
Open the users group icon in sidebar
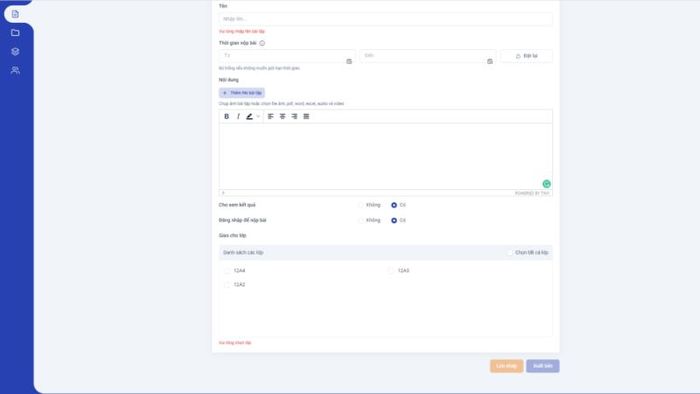tap(15, 70)
